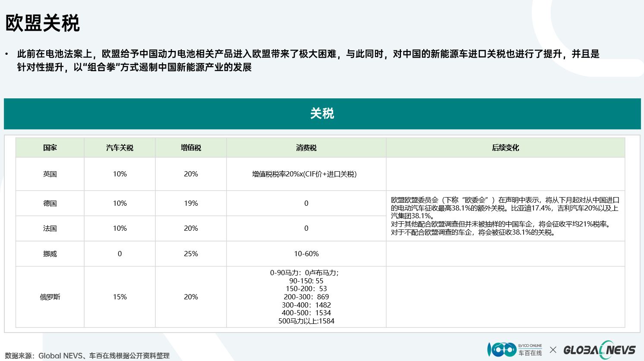
Task: Click the 增值税 column header
Action: pyautogui.click(x=191, y=148)
